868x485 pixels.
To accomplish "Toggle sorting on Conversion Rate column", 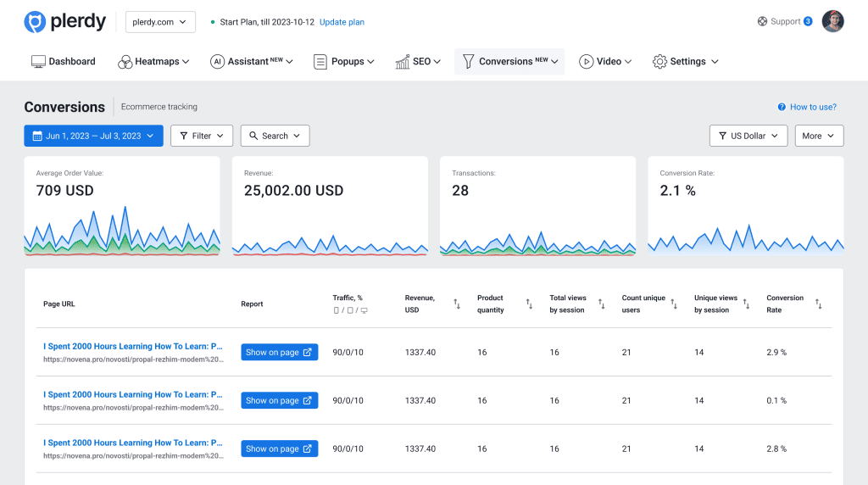I will pyautogui.click(x=819, y=304).
